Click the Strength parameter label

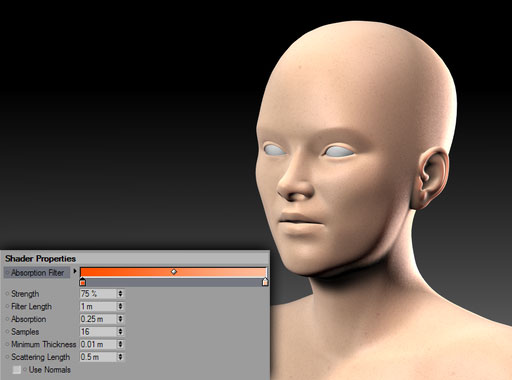coord(25,294)
